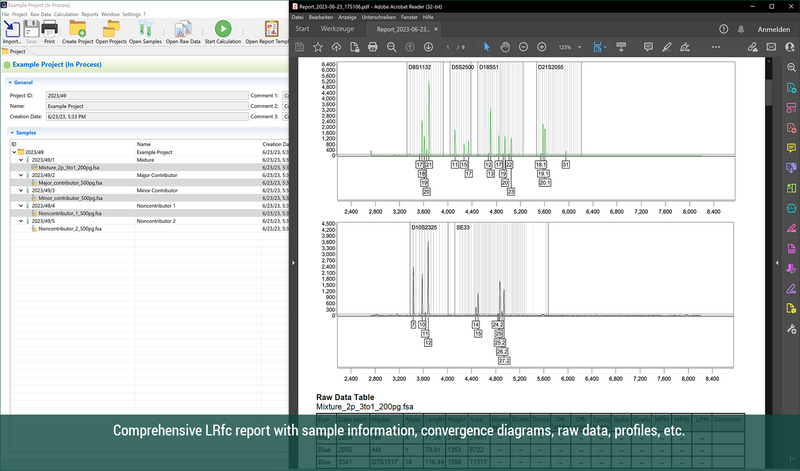
Task: Close the Report_2023-06-23 document tab
Action: [x=436, y=29]
